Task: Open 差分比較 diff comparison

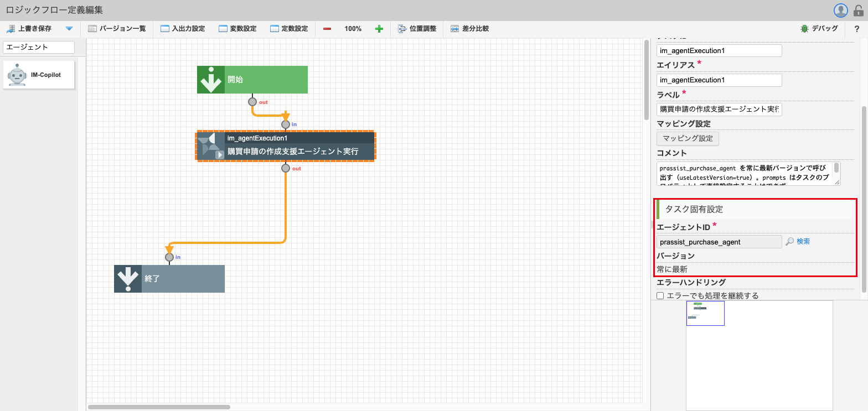Action: click(x=469, y=29)
